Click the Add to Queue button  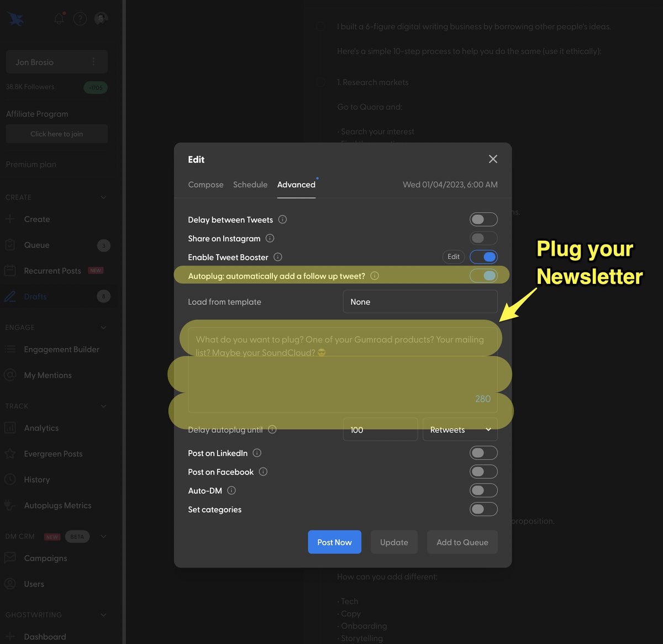click(x=462, y=542)
